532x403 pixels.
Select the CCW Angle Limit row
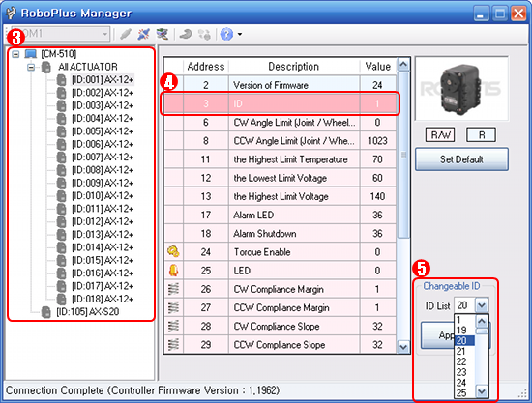(281, 141)
